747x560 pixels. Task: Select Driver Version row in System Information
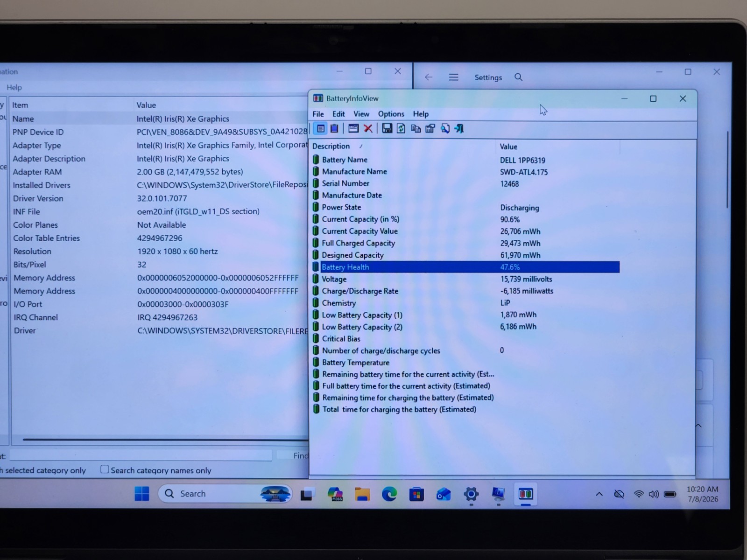pos(159,198)
